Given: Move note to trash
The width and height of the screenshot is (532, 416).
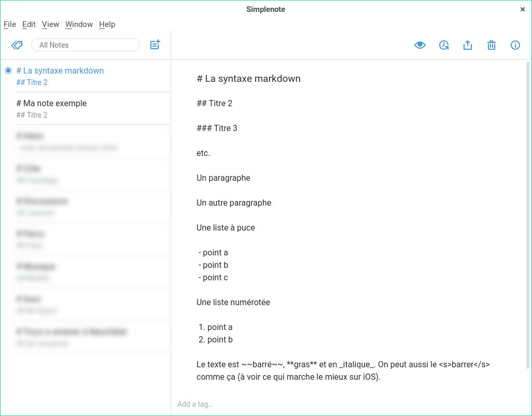Looking at the screenshot, I should click(491, 45).
